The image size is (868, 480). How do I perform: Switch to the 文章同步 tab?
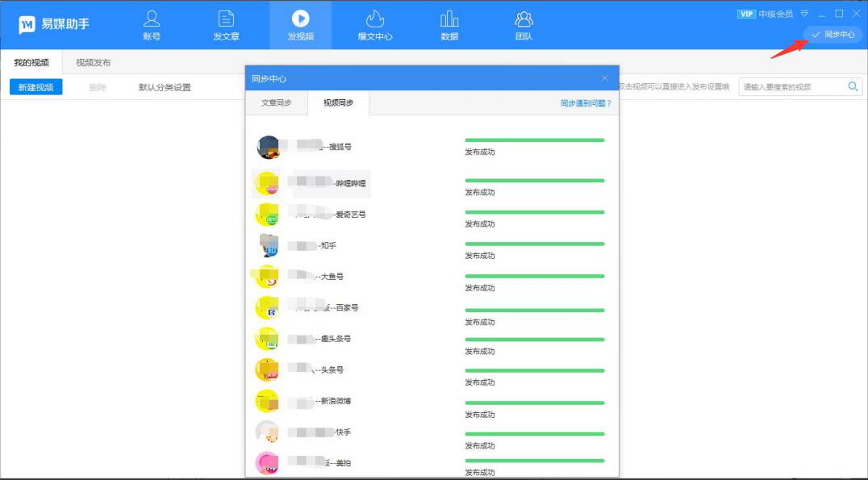point(277,103)
